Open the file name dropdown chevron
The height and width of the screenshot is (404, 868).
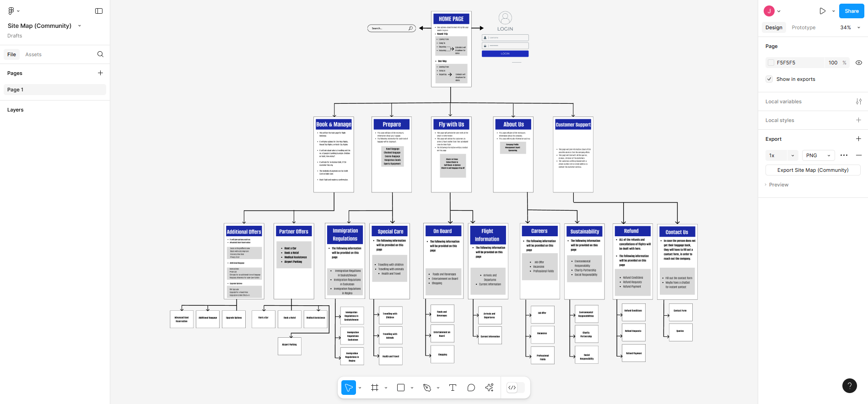(80, 26)
